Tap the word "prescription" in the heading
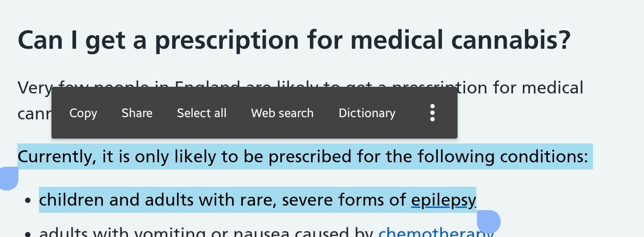644x237 pixels. pyautogui.click(x=227, y=40)
